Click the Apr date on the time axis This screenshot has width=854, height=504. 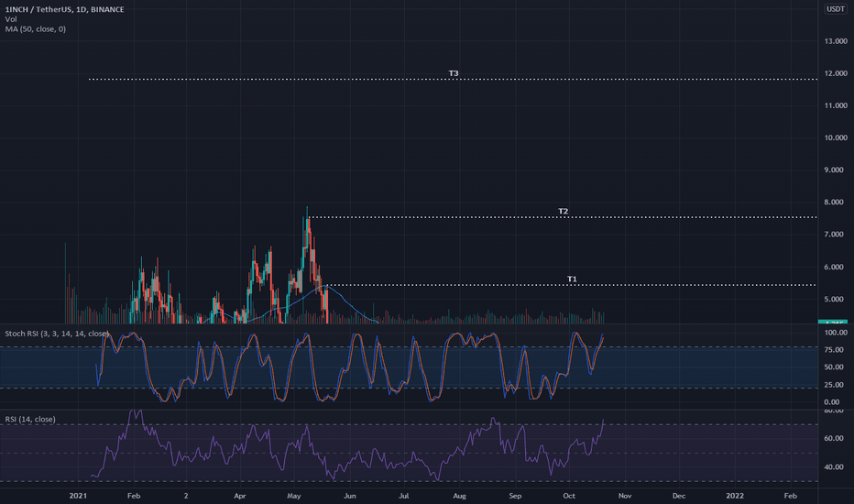240,496
